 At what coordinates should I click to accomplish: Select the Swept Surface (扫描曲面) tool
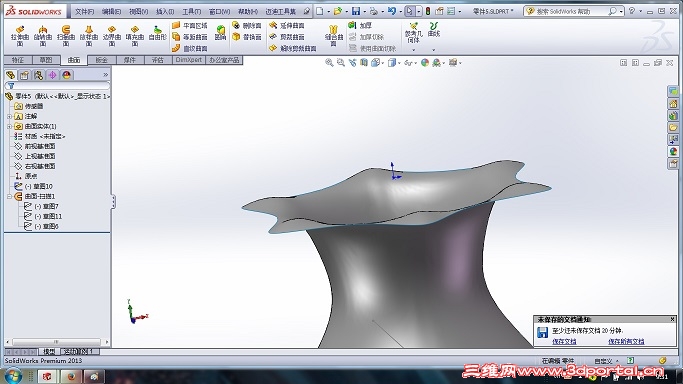(x=66, y=35)
